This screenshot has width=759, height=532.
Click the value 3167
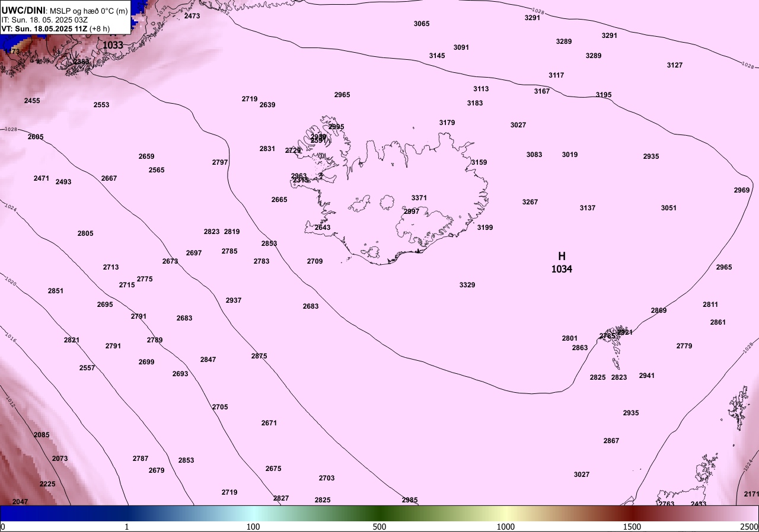[x=542, y=91]
